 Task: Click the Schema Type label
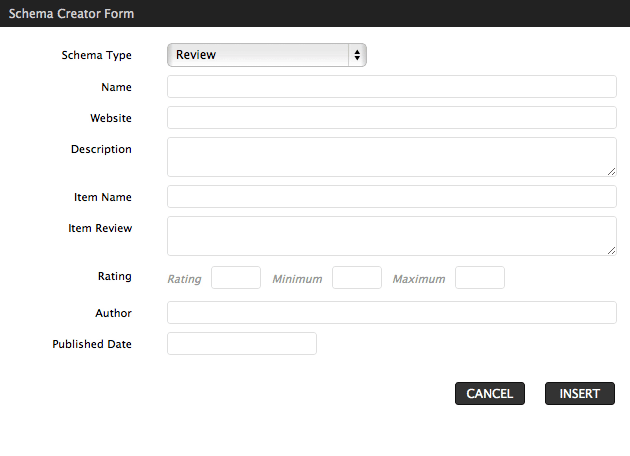pos(96,55)
